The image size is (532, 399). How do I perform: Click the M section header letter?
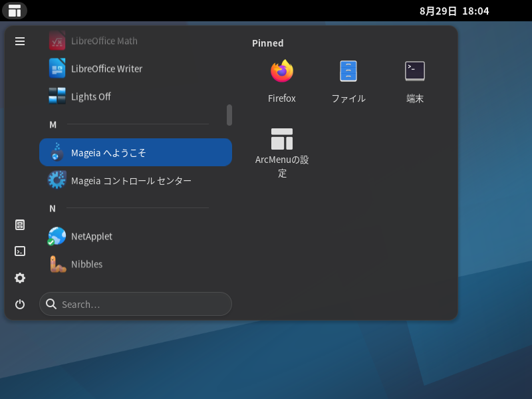pos(53,125)
